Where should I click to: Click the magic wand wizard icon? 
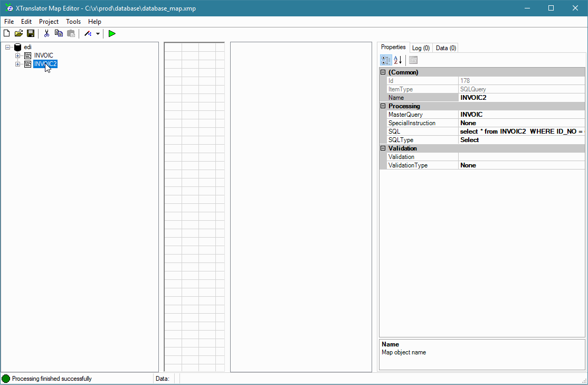88,33
